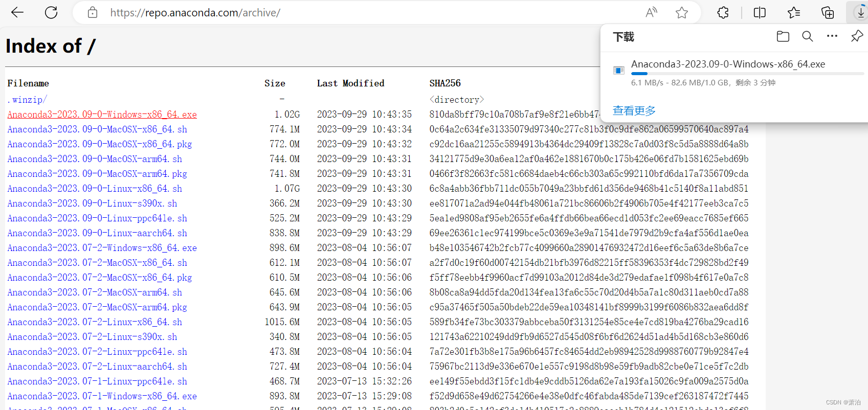868x410 pixels.
Task: Download Anaconda3-2023.09-0-Linux-s390x.sh
Action: click(x=92, y=203)
